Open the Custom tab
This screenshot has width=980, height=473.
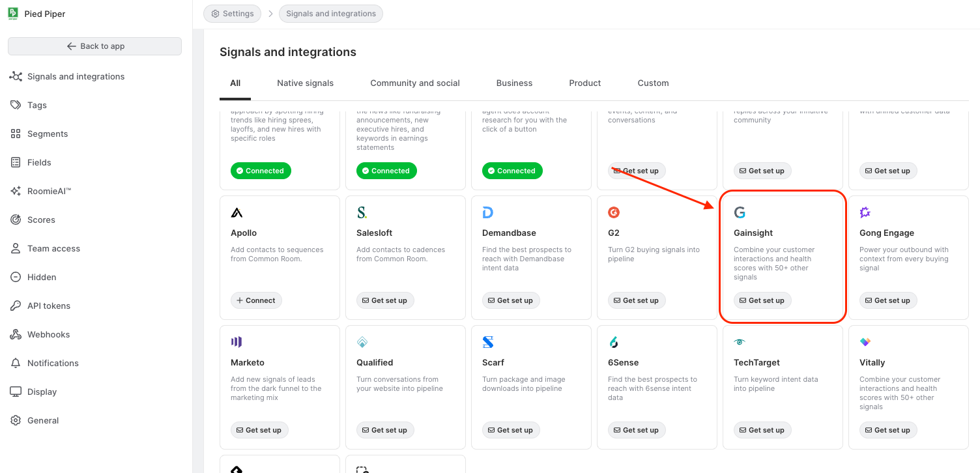point(654,83)
